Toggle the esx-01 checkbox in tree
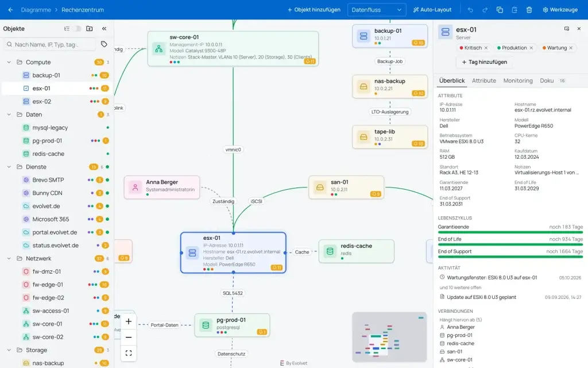The height and width of the screenshot is (368, 588). [x=26, y=88]
